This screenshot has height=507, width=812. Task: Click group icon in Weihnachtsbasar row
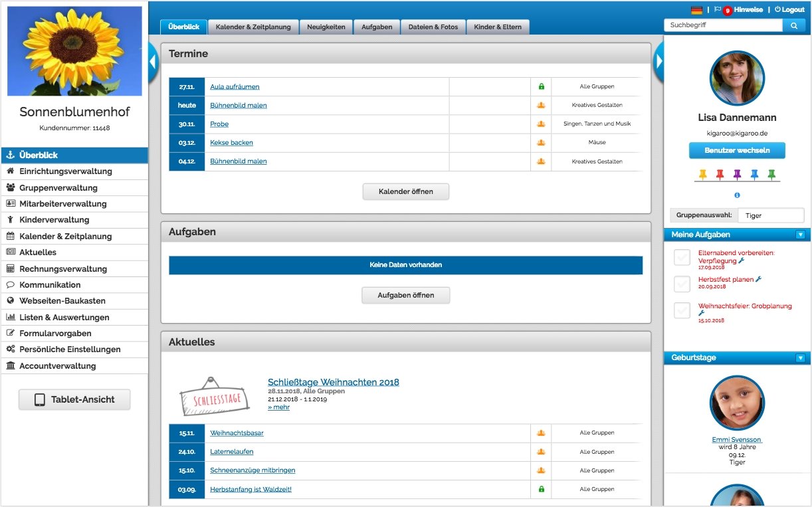click(541, 433)
